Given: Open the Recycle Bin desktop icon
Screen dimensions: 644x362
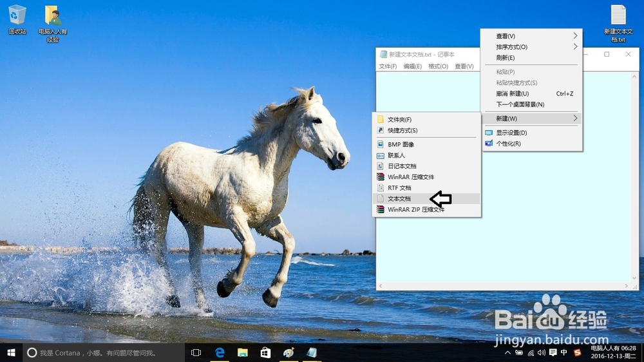Looking at the screenshot, I should (17, 19).
